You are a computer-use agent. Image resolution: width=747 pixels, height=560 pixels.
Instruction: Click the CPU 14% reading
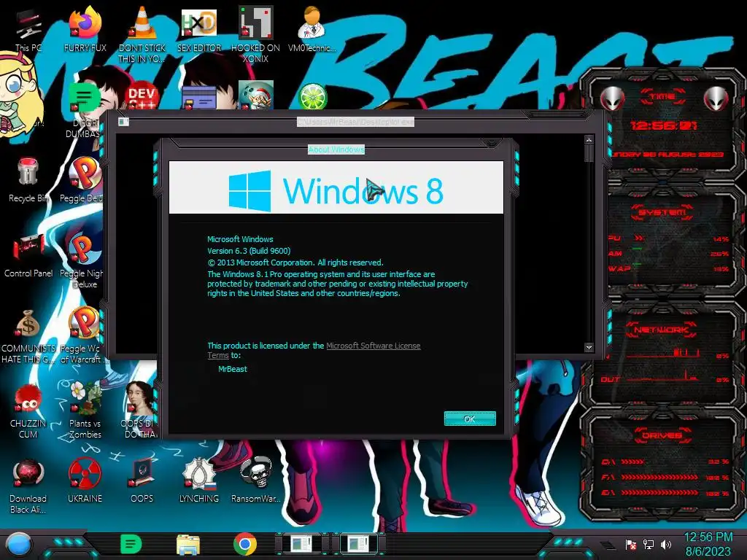(x=721, y=239)
